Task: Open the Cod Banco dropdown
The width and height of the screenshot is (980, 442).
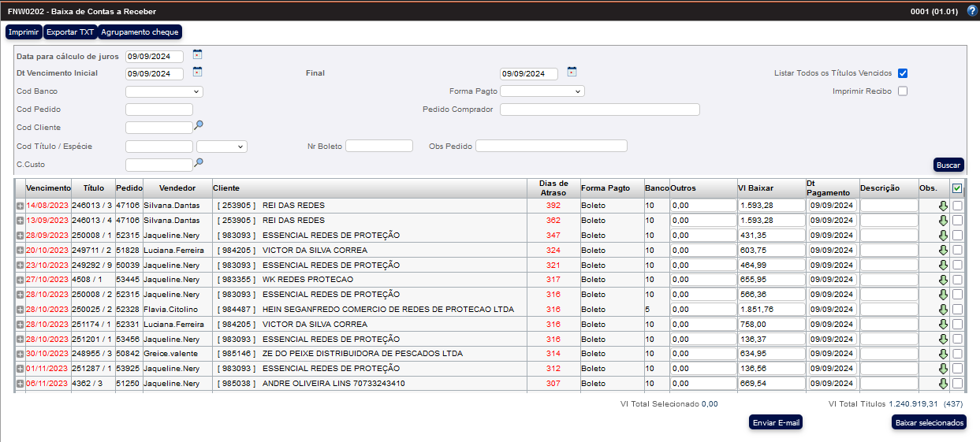Action: tap(164, 91)
